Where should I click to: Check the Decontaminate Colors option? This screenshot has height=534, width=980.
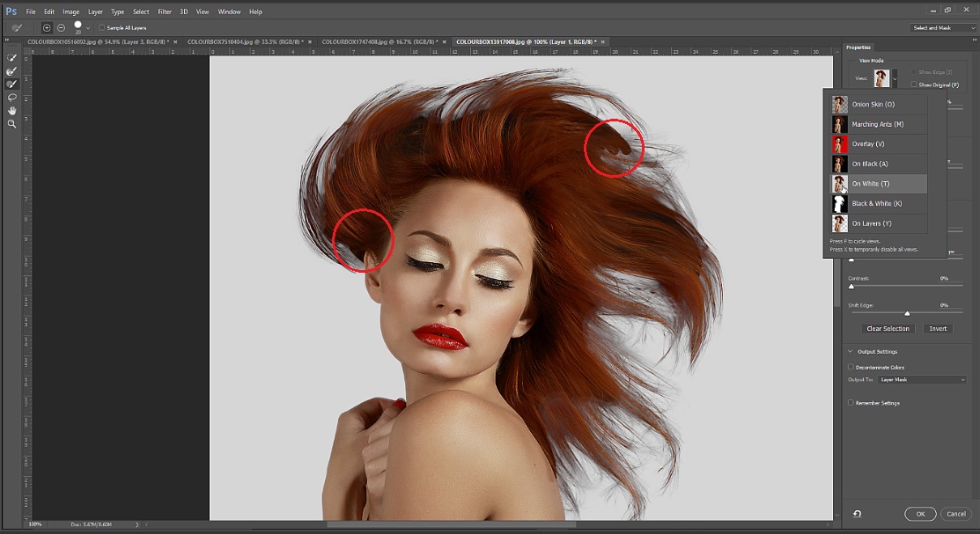[x=851, y=367]
